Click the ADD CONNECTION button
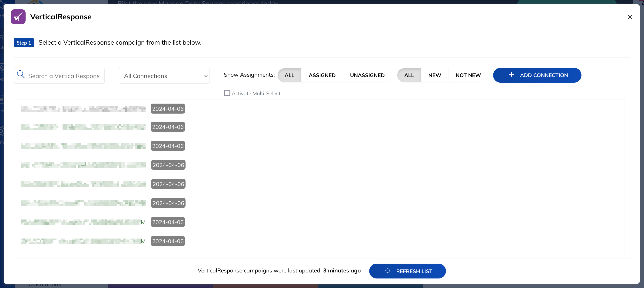This screenshot has width=644, height=288. [x=537, y=75]
